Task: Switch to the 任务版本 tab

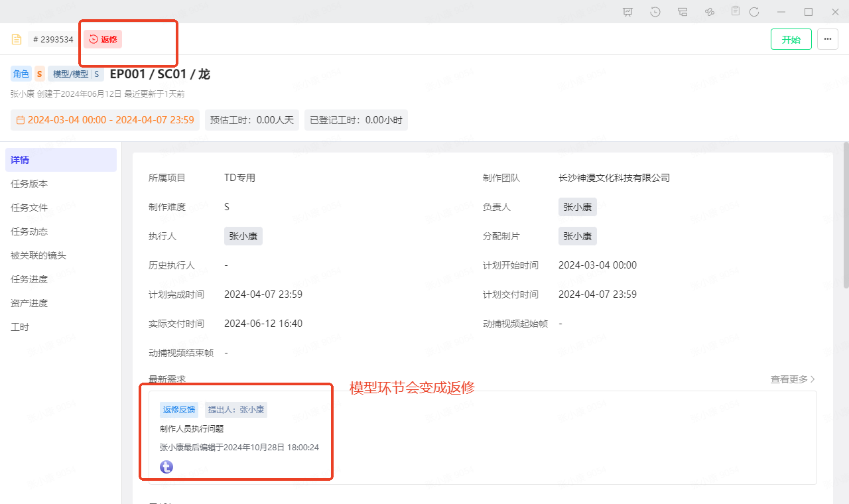Action: pyautogui.click(x=29, y=184)
